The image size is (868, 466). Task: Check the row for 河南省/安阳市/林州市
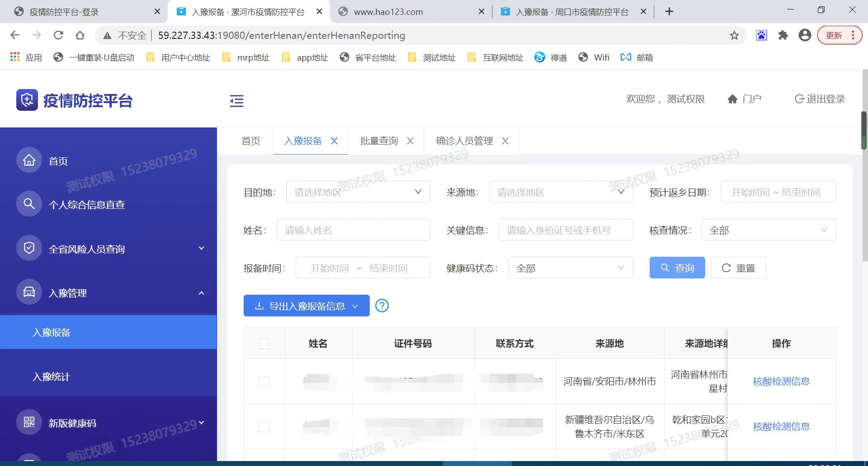click(x=264, y=381)
